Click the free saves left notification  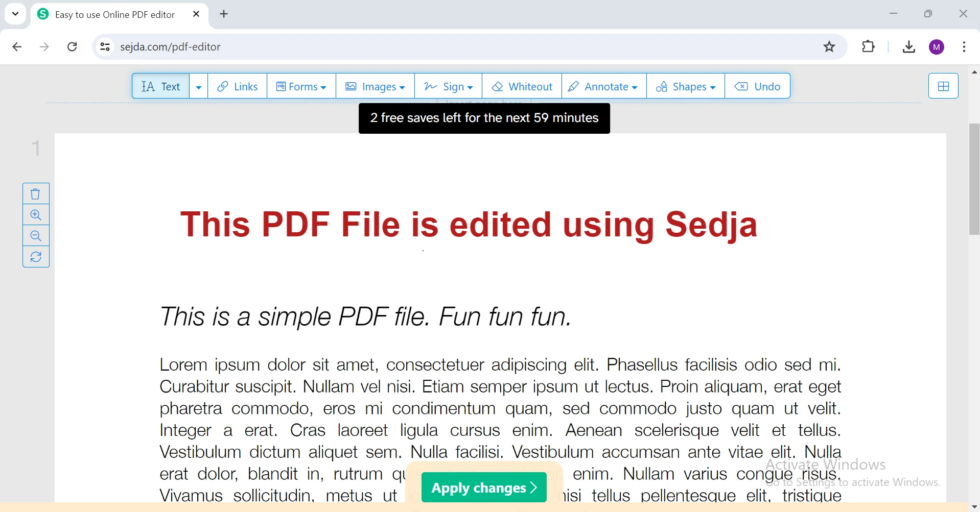tap(484, 118)
